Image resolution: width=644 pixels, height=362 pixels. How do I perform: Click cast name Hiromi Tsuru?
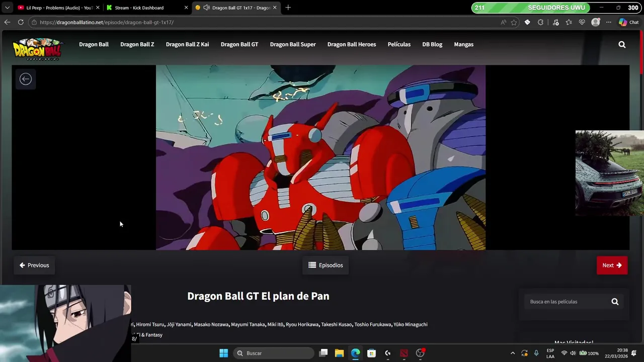150,324
